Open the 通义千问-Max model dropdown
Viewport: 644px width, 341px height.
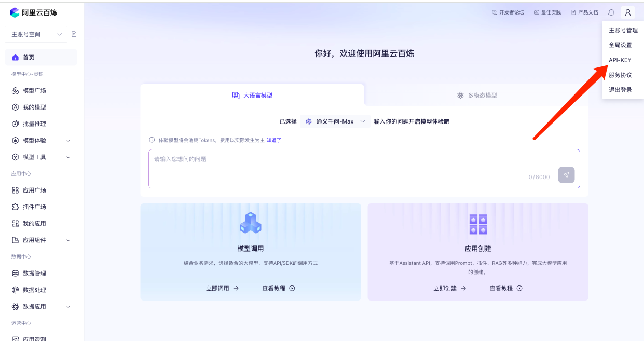point(336,121)
